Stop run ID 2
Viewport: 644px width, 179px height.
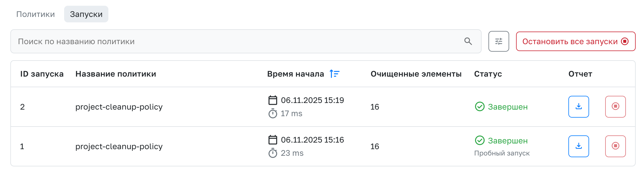(615, 107)
